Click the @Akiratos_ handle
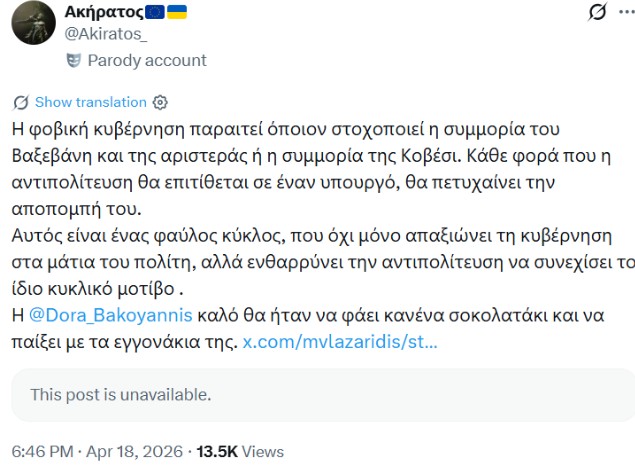This screenshot has height=472, width=635. [x=105, y=34]
